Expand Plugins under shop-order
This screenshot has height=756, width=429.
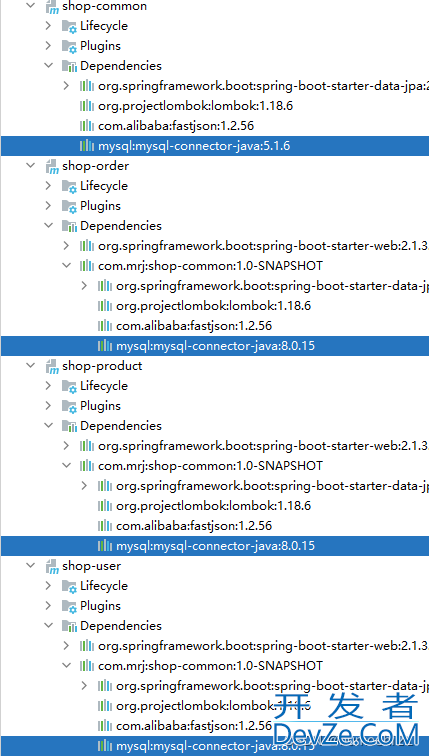[48, 206]
